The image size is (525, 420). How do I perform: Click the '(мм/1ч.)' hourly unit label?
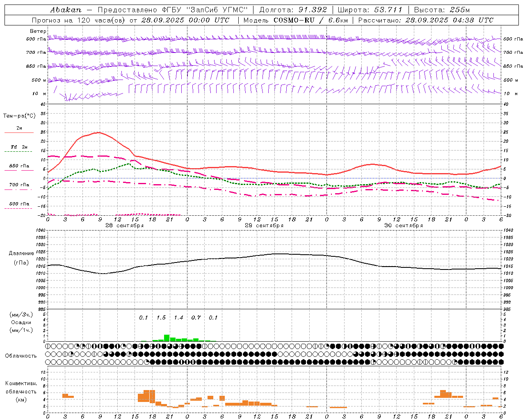(21, 331)
